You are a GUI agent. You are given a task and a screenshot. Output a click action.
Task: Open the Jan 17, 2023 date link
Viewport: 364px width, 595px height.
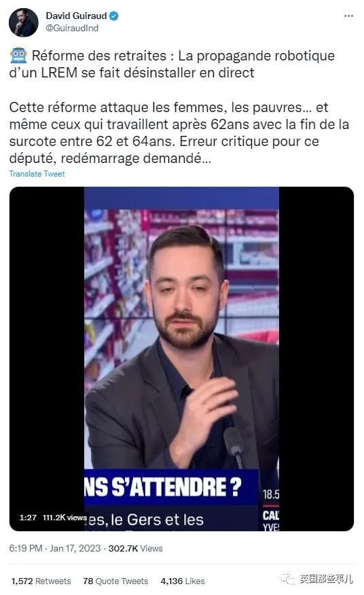[75, 548]
